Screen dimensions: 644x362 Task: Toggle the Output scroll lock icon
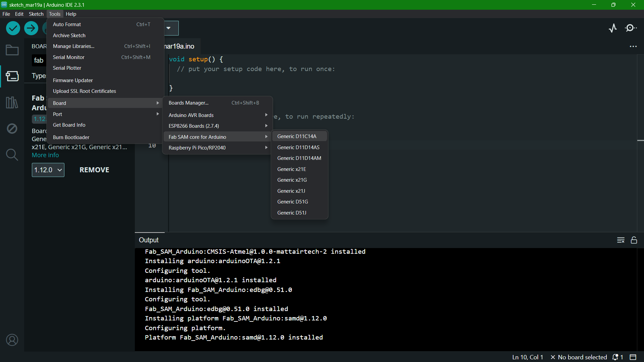coord(634,240)
